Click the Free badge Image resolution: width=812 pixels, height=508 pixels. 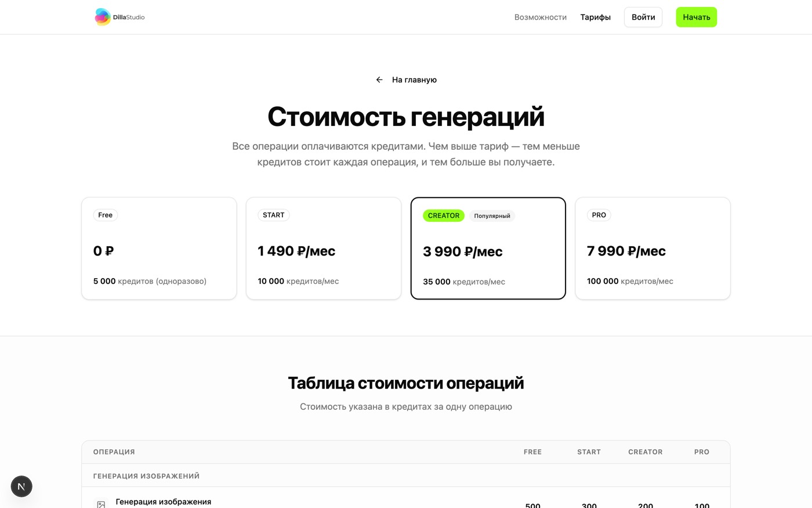tap(106, 215)
